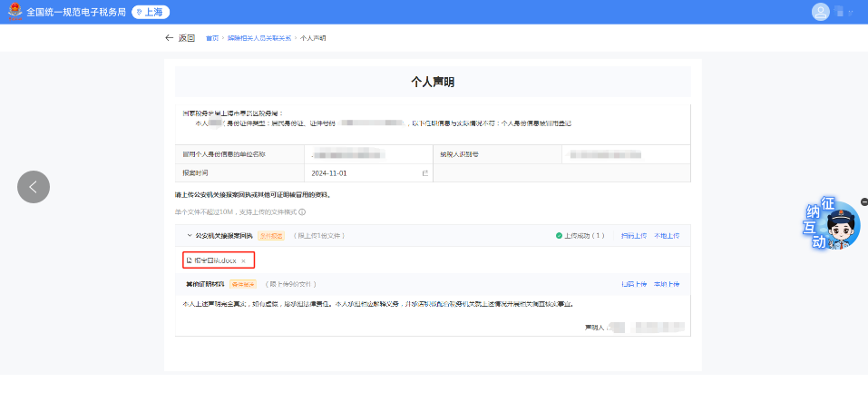The width and height of the screenshot is (868, 412).
Task: Open the 上海 region selector
Action: point(151,12)
